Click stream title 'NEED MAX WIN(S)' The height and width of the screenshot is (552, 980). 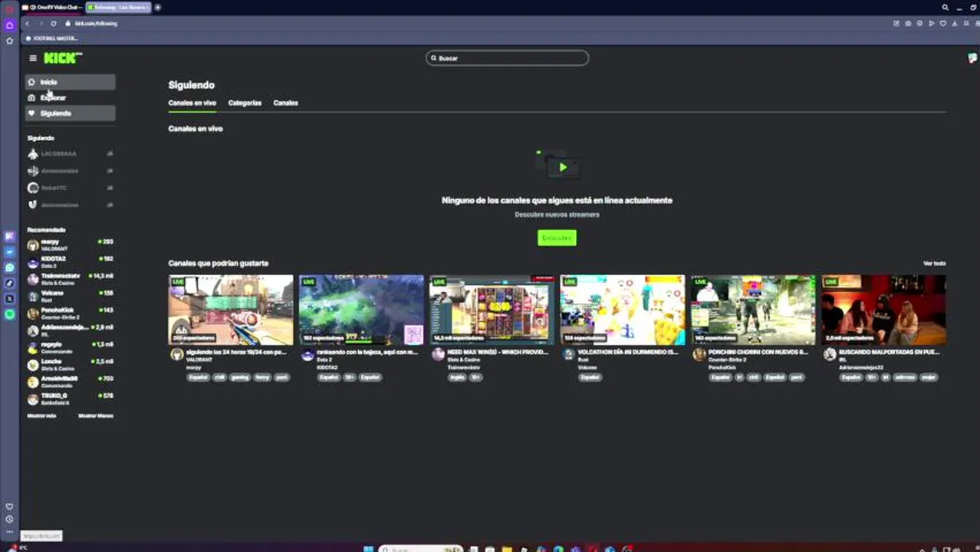tap(498, 352)
